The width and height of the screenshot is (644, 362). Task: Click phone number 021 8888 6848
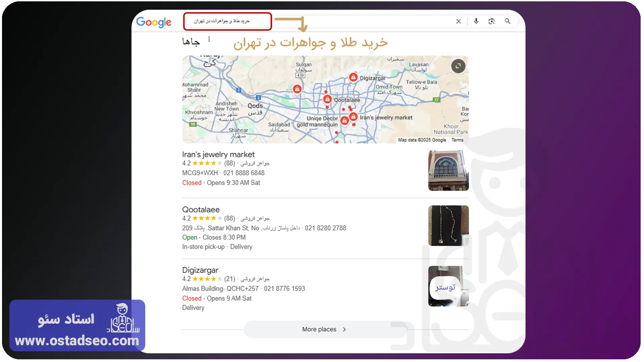pyautogui.click(x=244, y=173)
